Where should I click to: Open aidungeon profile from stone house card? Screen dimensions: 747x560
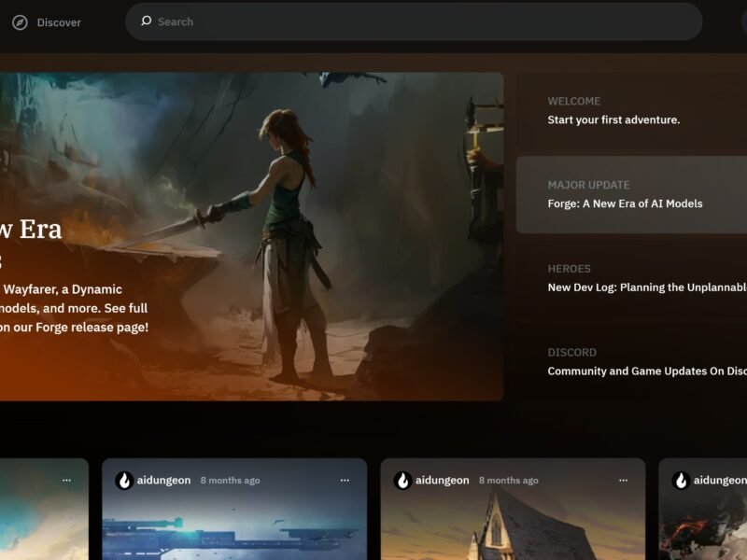tap(443, 481)
